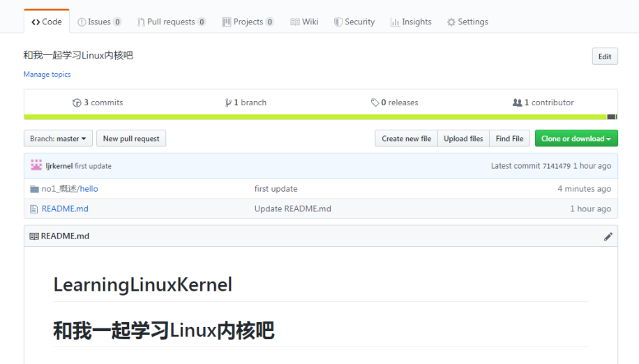This screenshot has width=639, height=364.
Task: Open the folder's first update commit message
Action: (276, 188)
